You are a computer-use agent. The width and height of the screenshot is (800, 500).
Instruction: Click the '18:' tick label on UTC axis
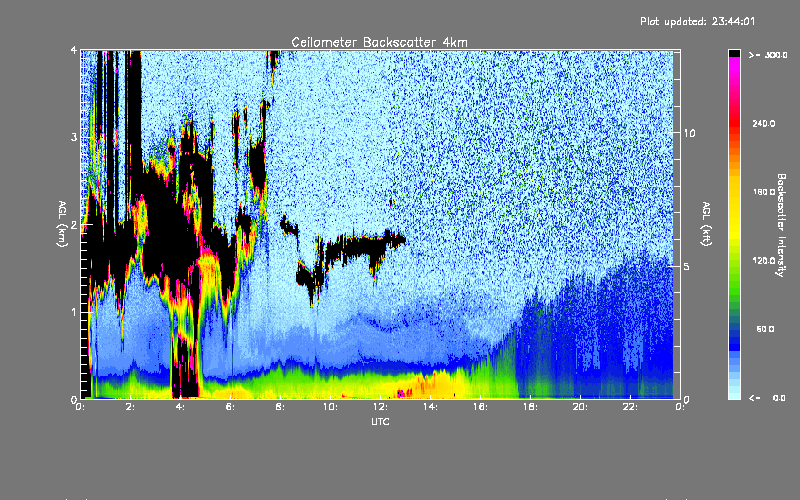530,407
